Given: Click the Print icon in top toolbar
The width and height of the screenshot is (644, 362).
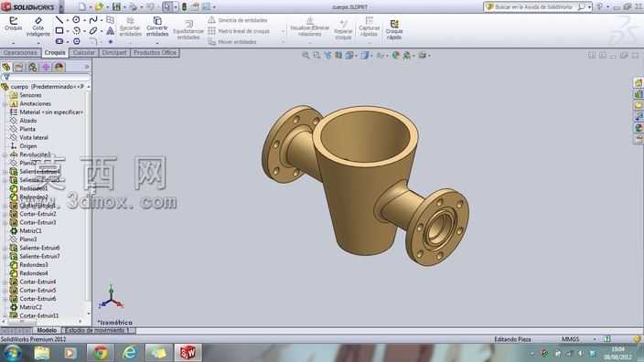Looking at the screenshot, I should 133,7.
